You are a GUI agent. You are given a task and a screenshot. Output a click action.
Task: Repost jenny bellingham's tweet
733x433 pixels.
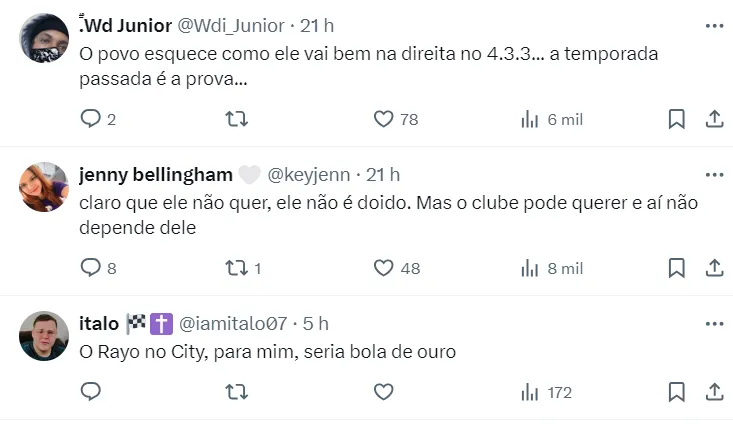coord(237,268)
